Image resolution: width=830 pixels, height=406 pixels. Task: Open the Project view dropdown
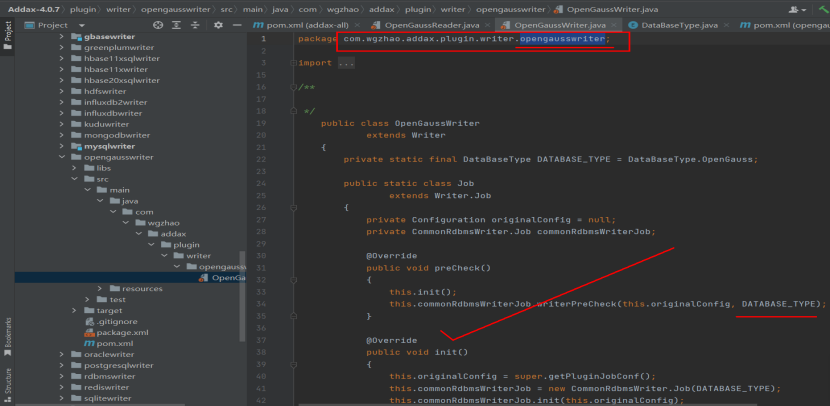coord(81,25)
